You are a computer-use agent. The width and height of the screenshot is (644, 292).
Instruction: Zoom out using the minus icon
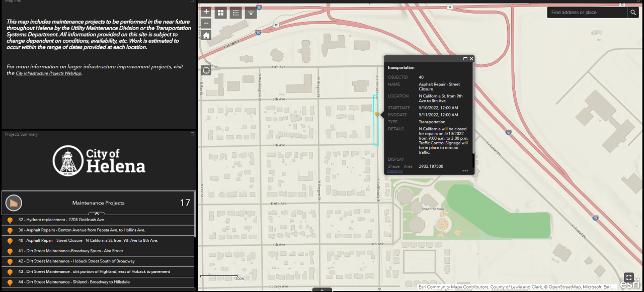coord(206,23)
